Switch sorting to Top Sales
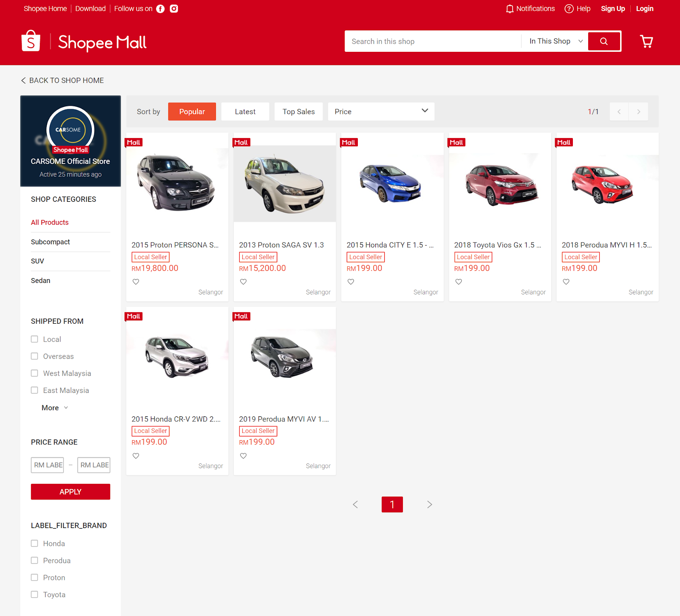The width and height of the screenshot is (680, 616). 298,111
